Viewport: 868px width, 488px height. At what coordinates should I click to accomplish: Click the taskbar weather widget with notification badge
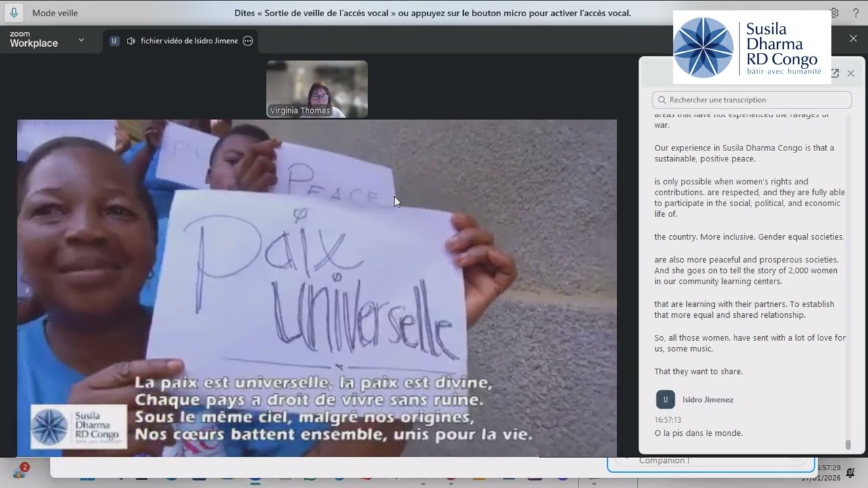tap(20, 472)
